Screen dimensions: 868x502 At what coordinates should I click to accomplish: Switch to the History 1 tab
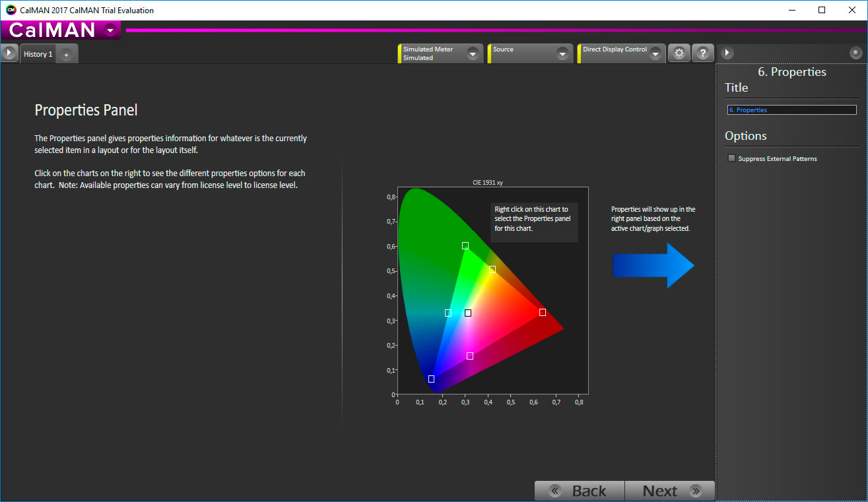click(38, 54)
